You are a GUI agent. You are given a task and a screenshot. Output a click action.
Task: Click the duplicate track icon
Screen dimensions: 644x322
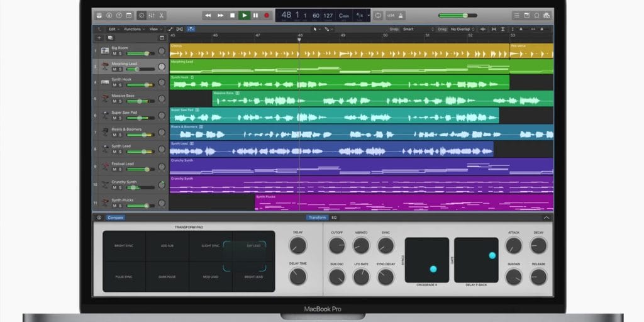point(110,38)
